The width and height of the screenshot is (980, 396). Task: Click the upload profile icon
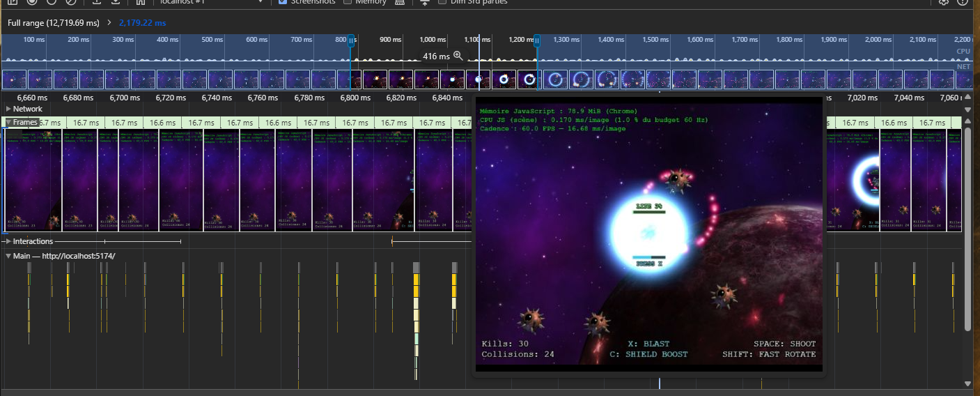[97, 2]
